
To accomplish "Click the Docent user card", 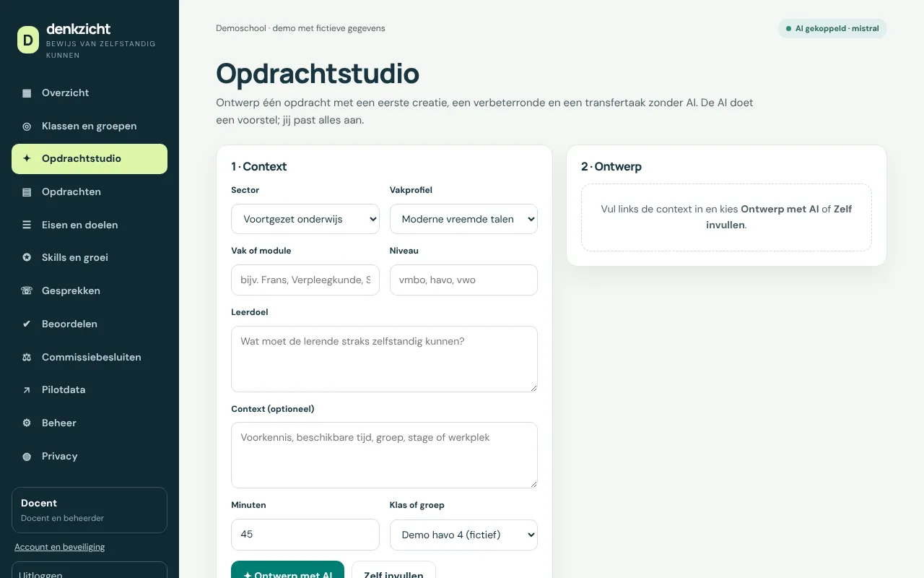I will point(90,510).
